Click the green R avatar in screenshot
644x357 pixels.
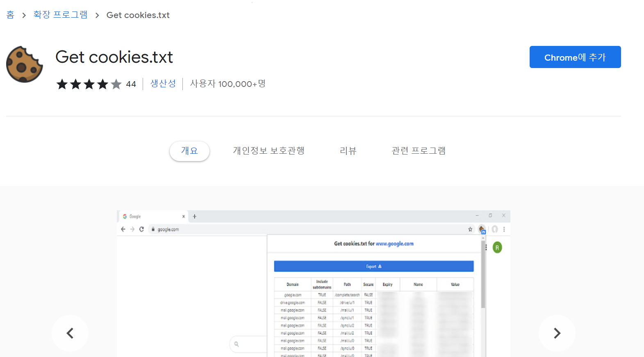[497, 248]
